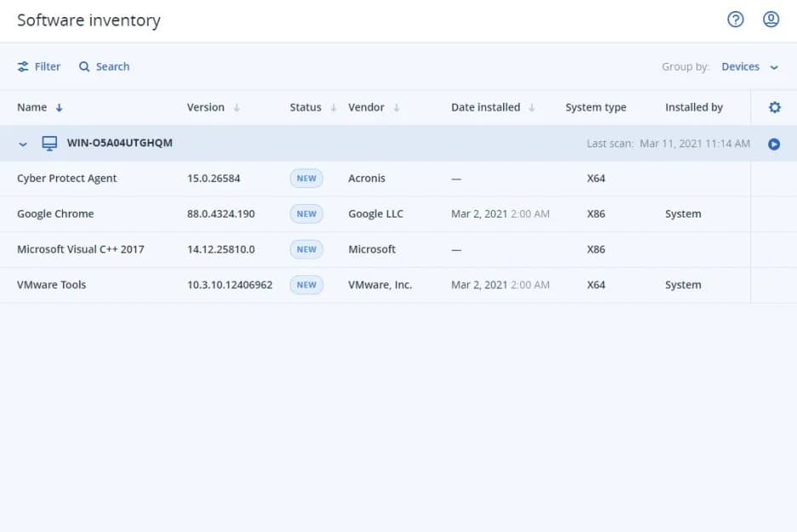This screenshot has height=532, width=797.
Task: Click the System type column header
Action: tap(596, 108)
